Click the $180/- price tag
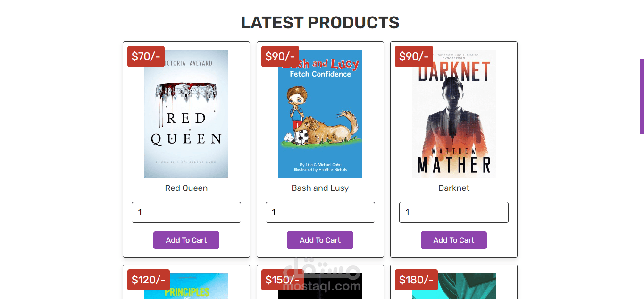This screenshot has width=644, height=299. tap(416, 280)
